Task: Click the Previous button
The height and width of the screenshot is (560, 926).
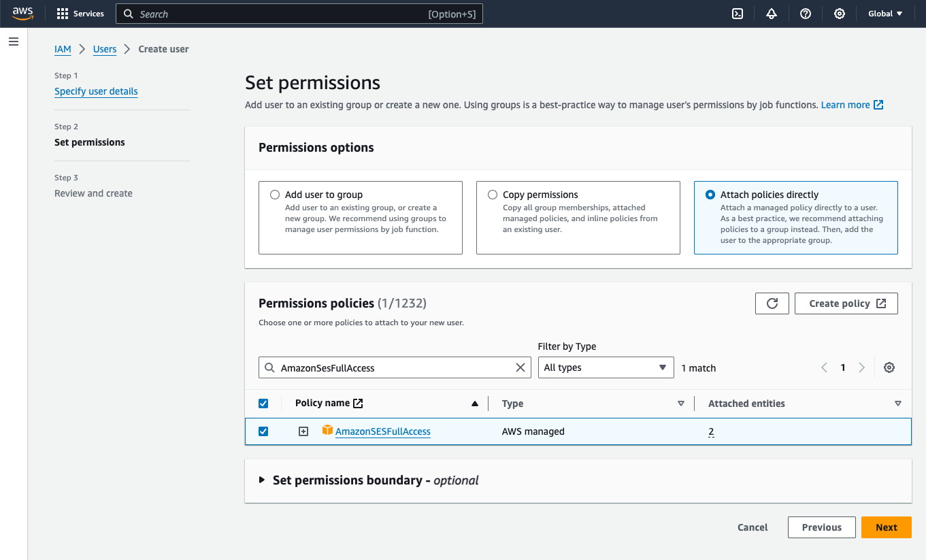Action: pos(822,527)
